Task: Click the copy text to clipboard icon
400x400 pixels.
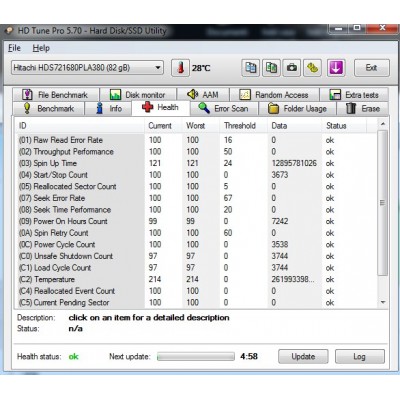Action: coord(251,68)
